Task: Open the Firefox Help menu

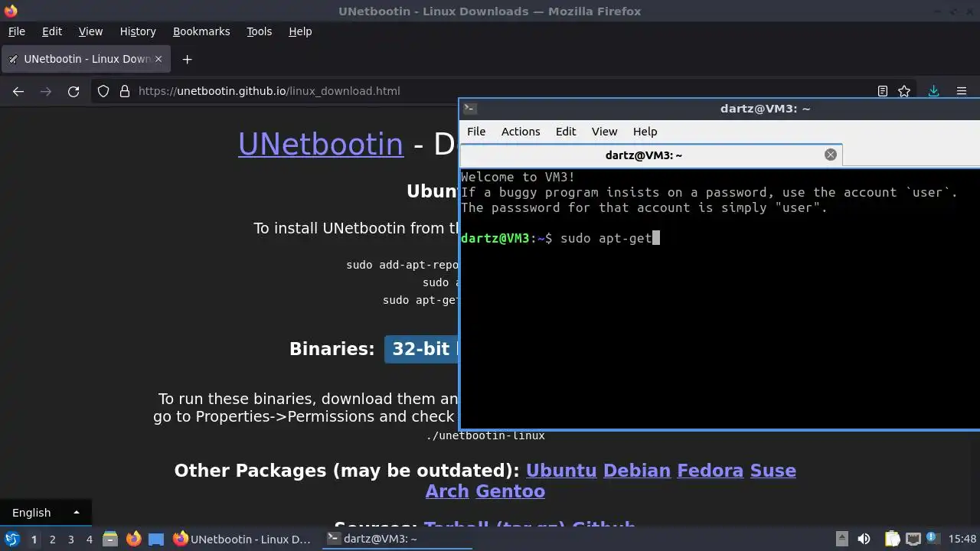Action: (x=300, y=31)
